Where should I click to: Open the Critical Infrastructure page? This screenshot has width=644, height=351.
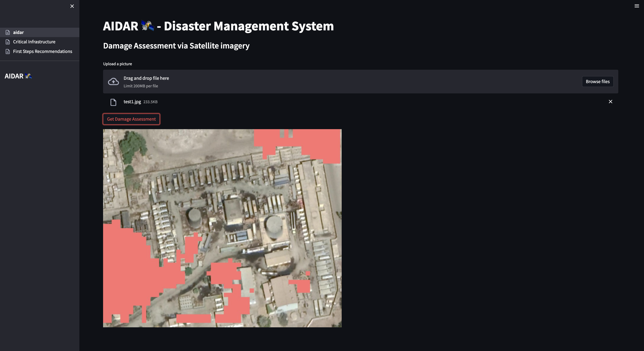(x=34, y=42)
